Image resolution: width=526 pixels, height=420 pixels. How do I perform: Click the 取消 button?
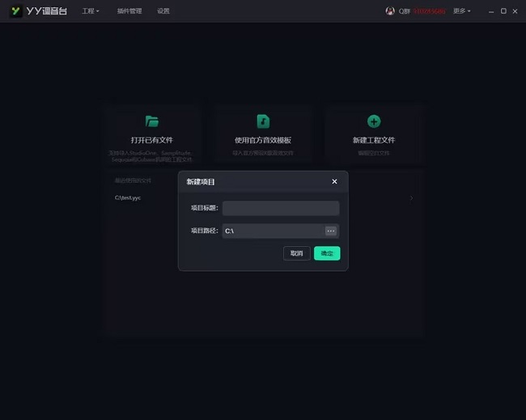[x=296, y=253]
